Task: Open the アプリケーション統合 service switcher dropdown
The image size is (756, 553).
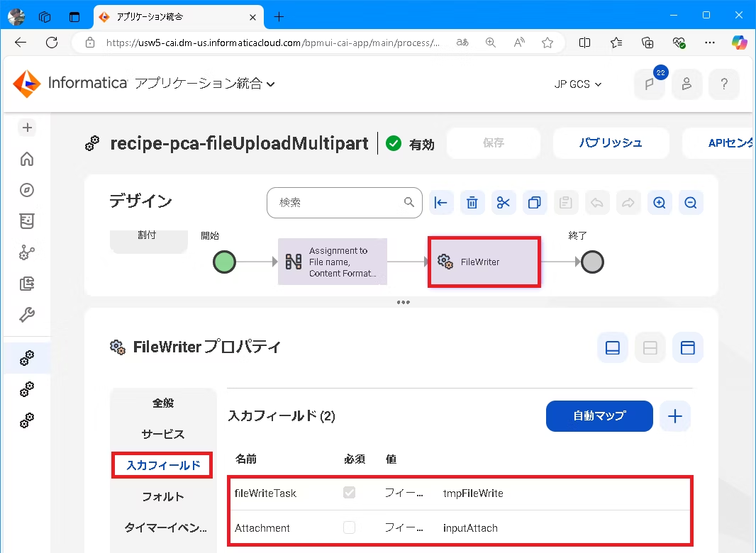Action: click(x=204, y=84)
